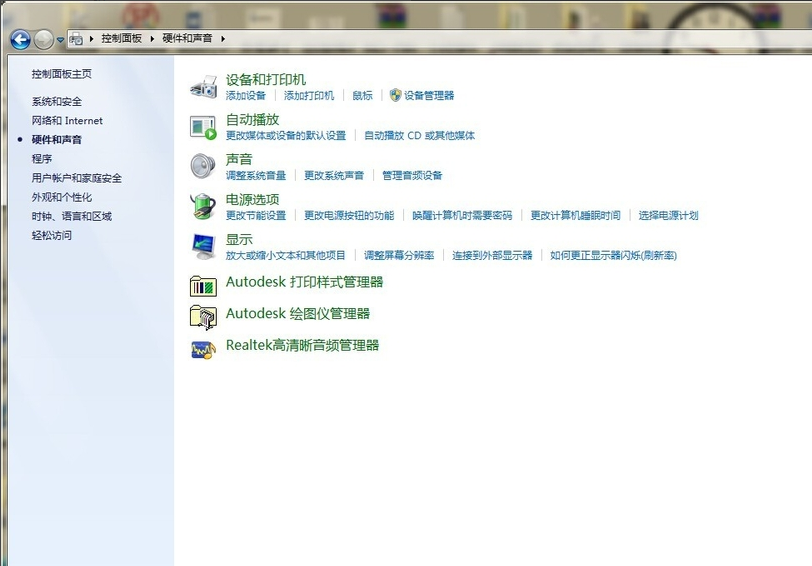This screenshot has width=812, height=566.
Task: Open the recent pages dropdown arrow
Action: pos(60,40)
